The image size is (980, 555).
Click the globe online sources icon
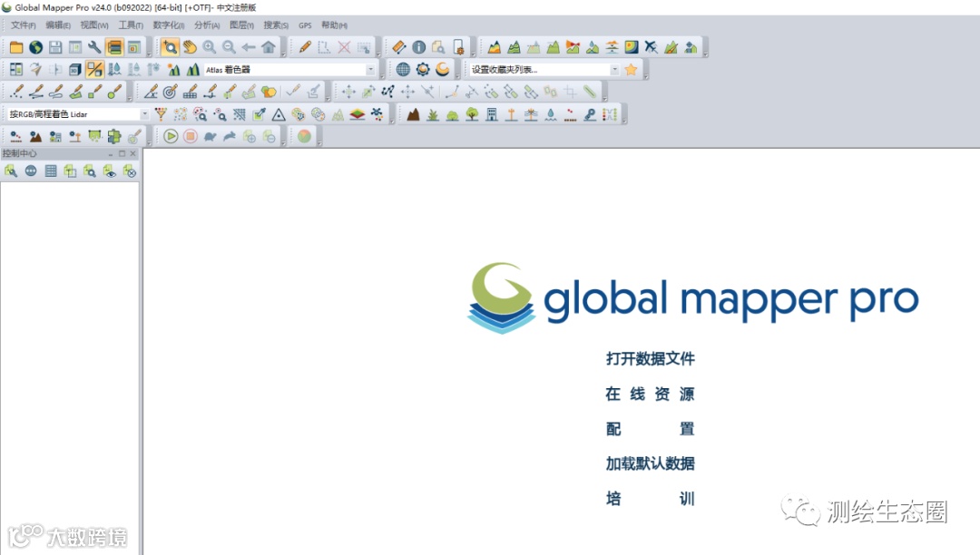point(35,47)
